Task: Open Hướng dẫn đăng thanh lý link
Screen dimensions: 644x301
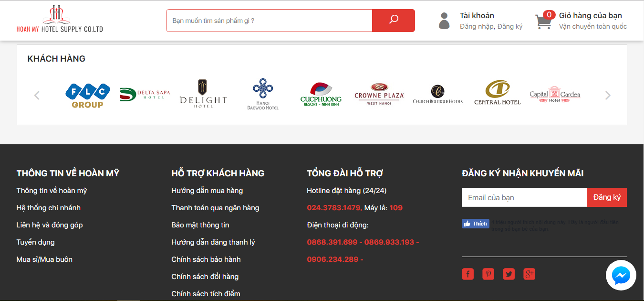Action: pyautogui.click(x=213, y=242)
